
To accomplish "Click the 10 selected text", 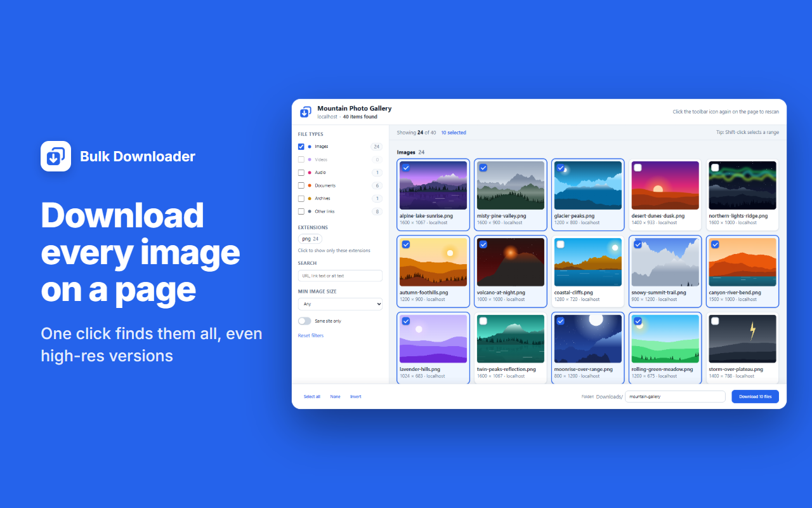I will click(x=454, y=133).
